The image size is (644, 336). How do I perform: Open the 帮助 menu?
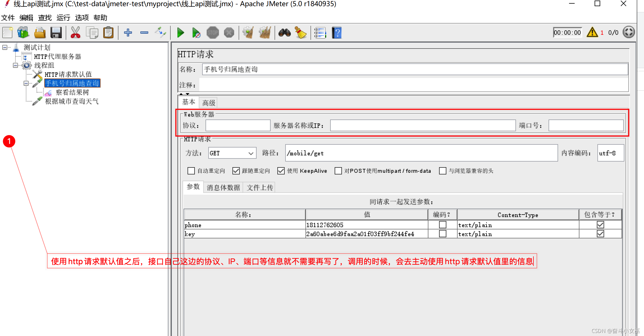[101, 18]
